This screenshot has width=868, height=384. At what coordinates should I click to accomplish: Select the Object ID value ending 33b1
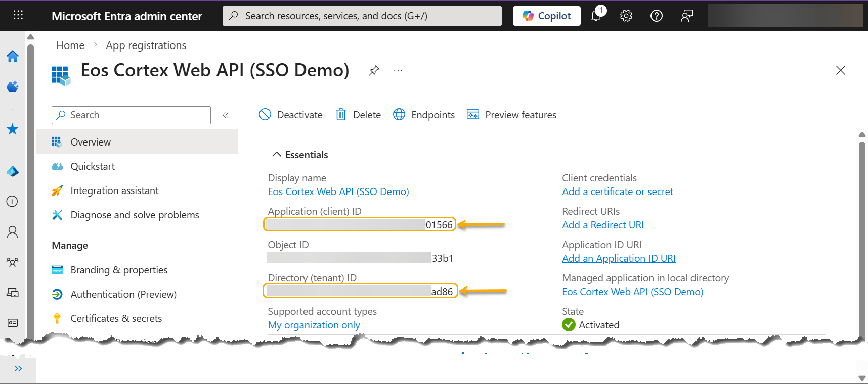coord(360,258)
